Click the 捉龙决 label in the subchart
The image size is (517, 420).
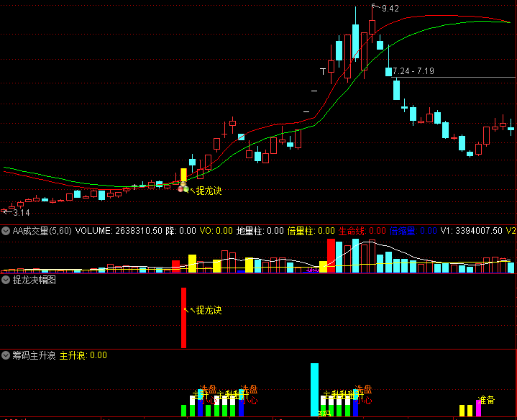(209, 310)
